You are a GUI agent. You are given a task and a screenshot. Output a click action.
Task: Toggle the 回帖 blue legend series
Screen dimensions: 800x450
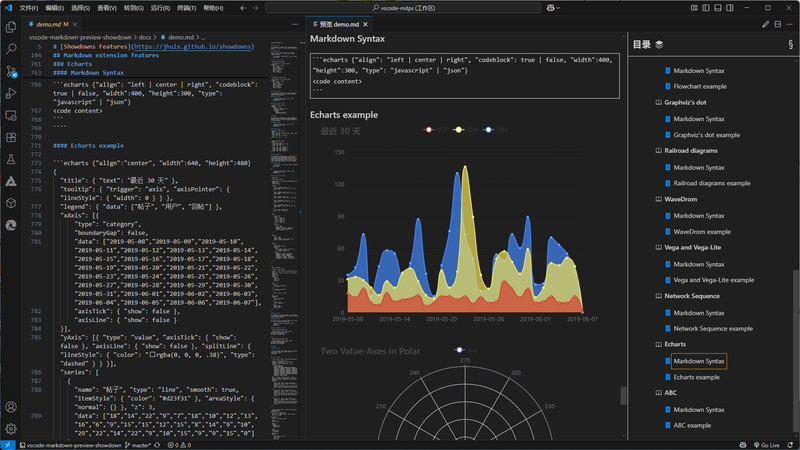point(495,130)
